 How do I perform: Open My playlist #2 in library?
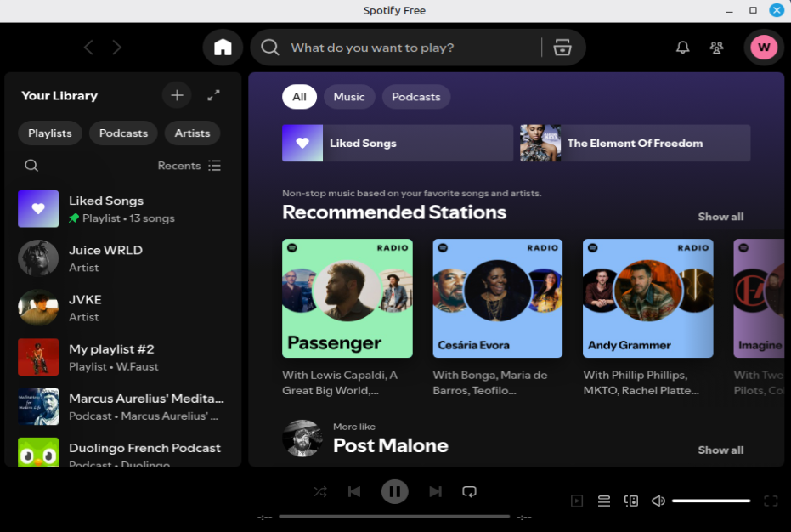pyautogui.click(x=123, y=358)
